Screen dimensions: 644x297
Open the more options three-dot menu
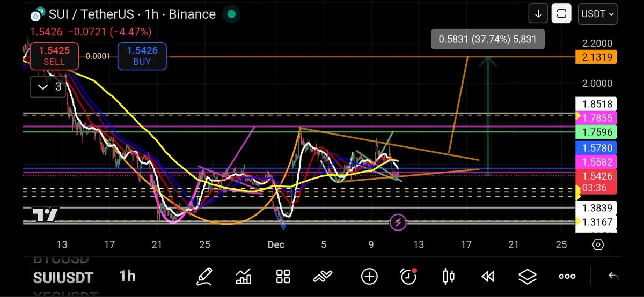coord(567,277)
